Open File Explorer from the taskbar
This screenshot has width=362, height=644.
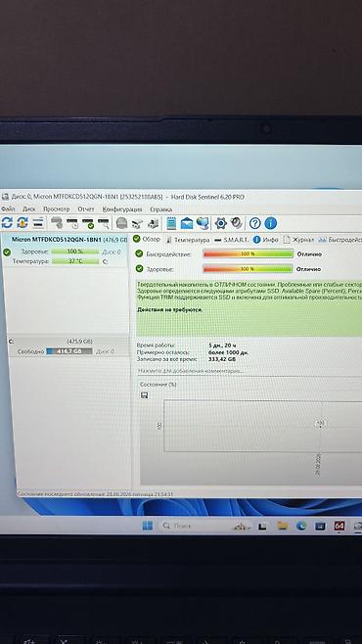[282, 526]
